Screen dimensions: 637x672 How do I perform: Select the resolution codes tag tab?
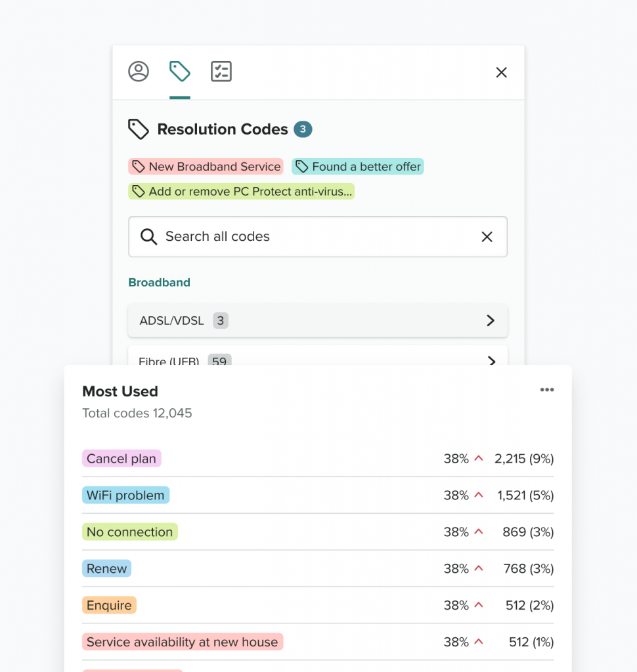[x=180, y=72]
